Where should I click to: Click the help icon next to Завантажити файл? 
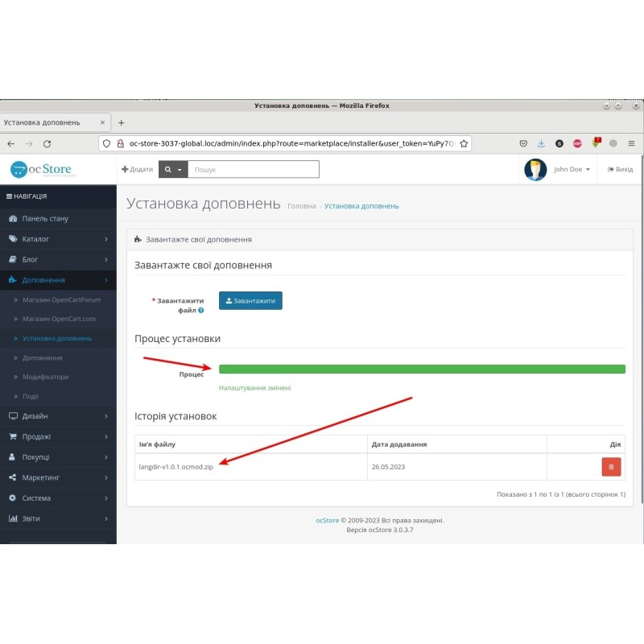(x=201, y=310)
